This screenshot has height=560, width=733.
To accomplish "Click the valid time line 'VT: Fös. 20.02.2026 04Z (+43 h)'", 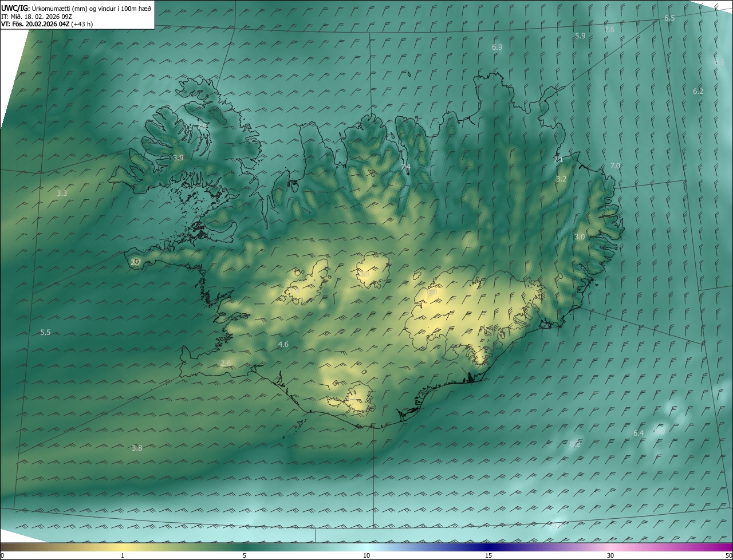I will click(47, 24).
